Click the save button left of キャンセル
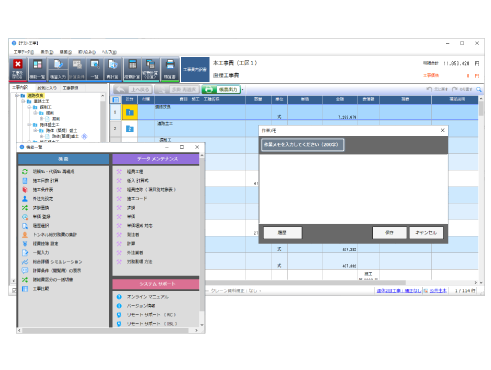The width and height of the screenshot is (491, 370). point(389,233)
